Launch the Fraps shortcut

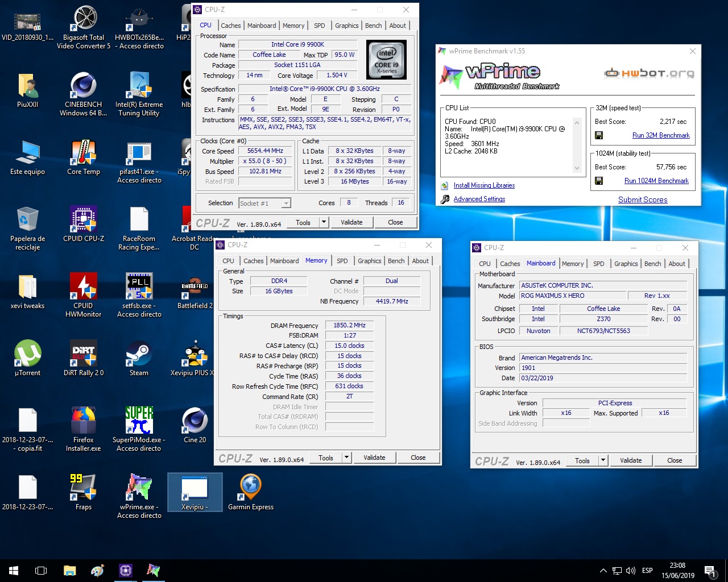click(84, 492)
